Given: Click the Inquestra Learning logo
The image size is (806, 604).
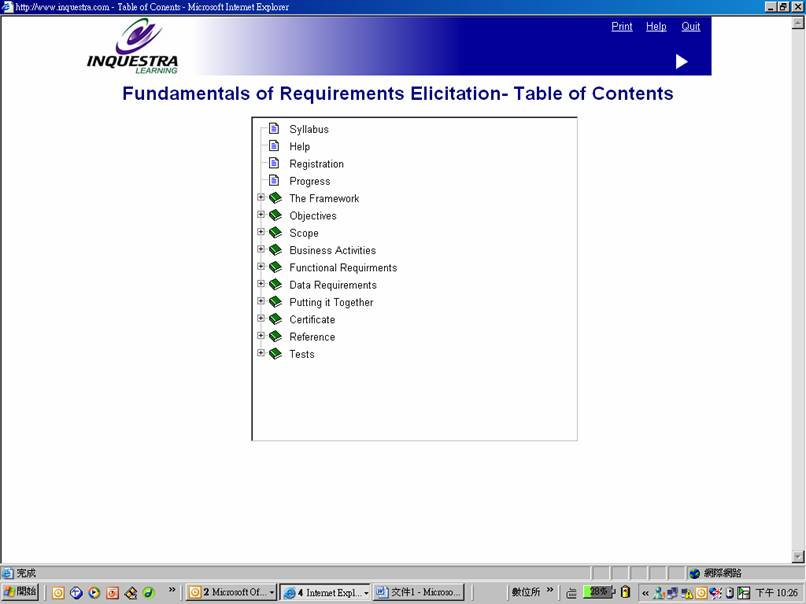Looking at the screenshot, I should click(x=132, y=47).
